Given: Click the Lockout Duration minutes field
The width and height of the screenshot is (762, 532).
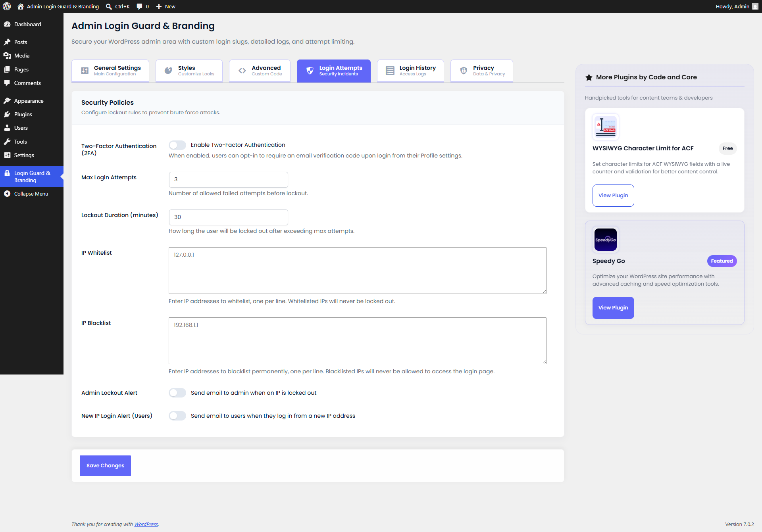Looking at the screenshot, I should click(228, 217).
